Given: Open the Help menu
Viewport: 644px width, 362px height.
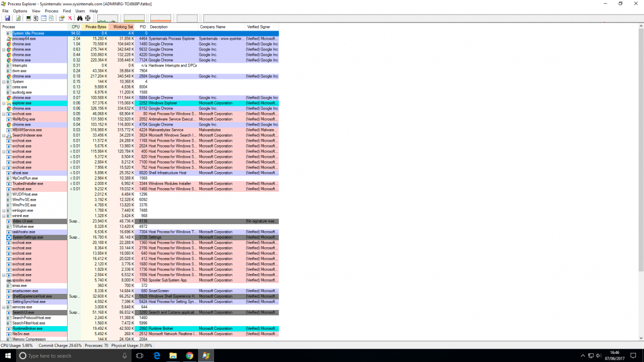Looking at the screenshot, I should pyautogui.click(x=94, y=11).
